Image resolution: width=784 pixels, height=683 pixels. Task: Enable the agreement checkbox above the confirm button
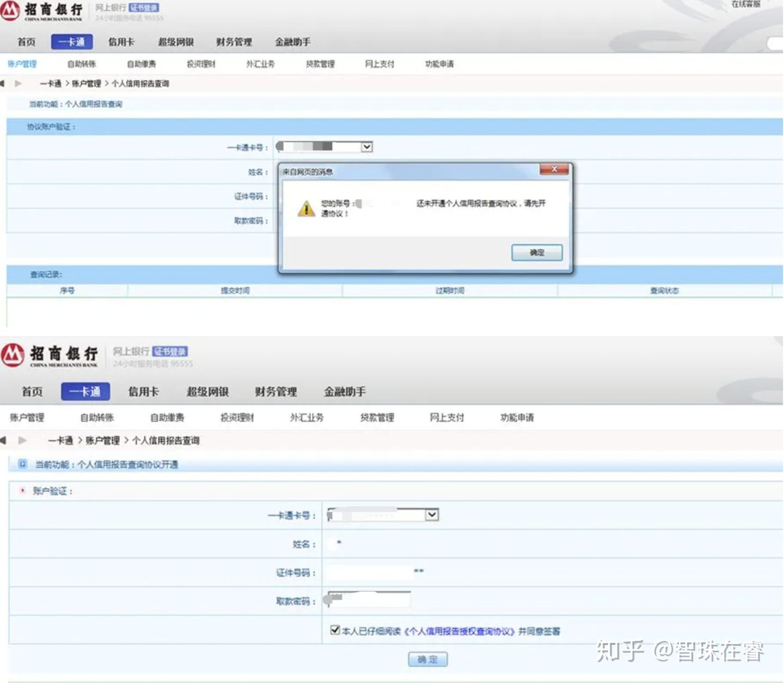pyautogui.click(x=334, y=631)
